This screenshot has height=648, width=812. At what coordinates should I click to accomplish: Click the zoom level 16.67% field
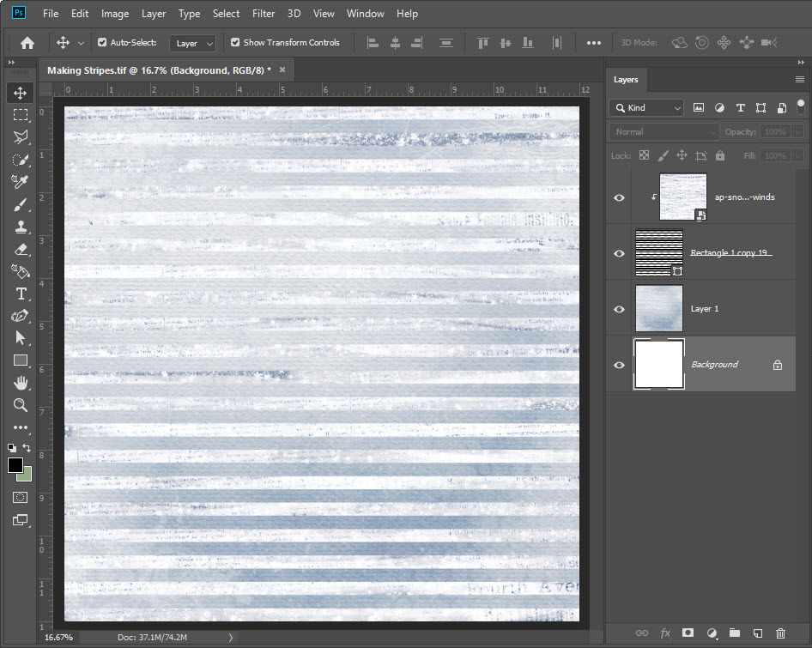pyautogui.click(x=58, y=637)
